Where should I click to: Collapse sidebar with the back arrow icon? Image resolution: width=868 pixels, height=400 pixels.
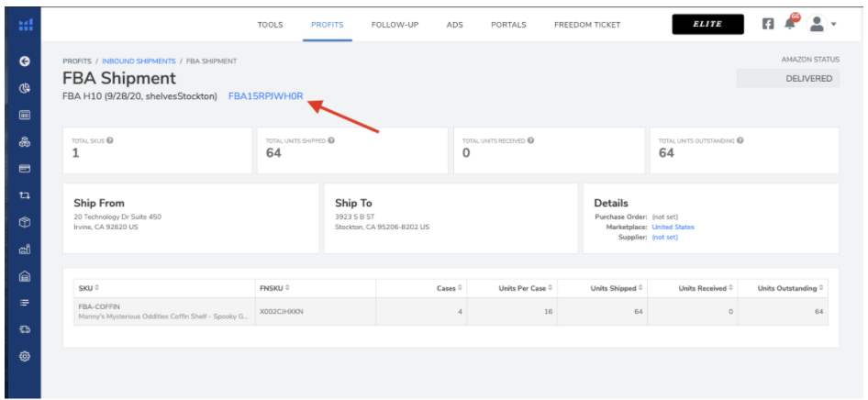coord(25,61)
